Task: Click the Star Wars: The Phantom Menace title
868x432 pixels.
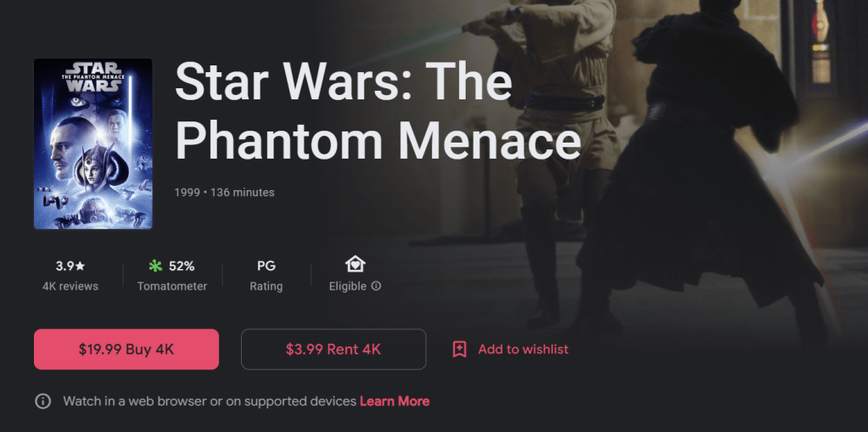Action: [378, 110]
